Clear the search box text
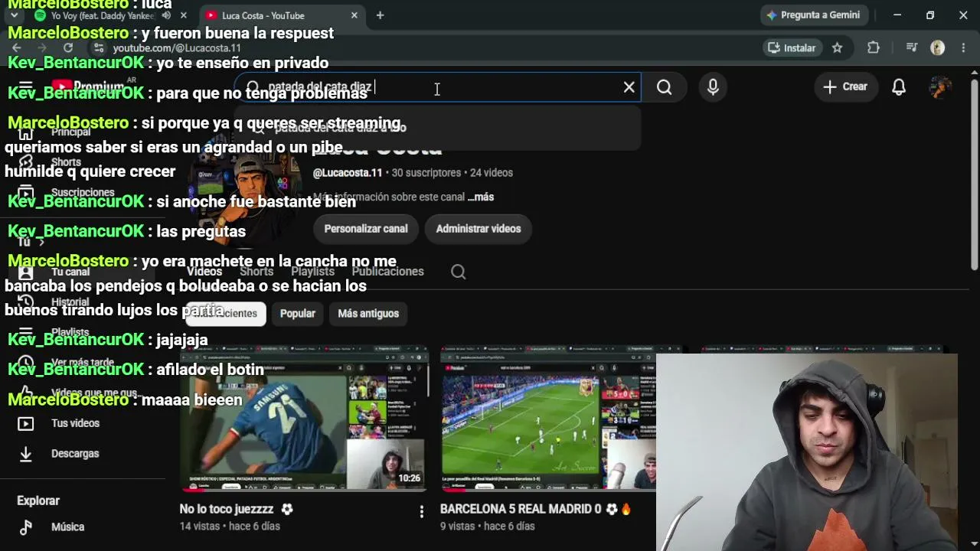The image size is (980, 551). (x=629, y=87)
